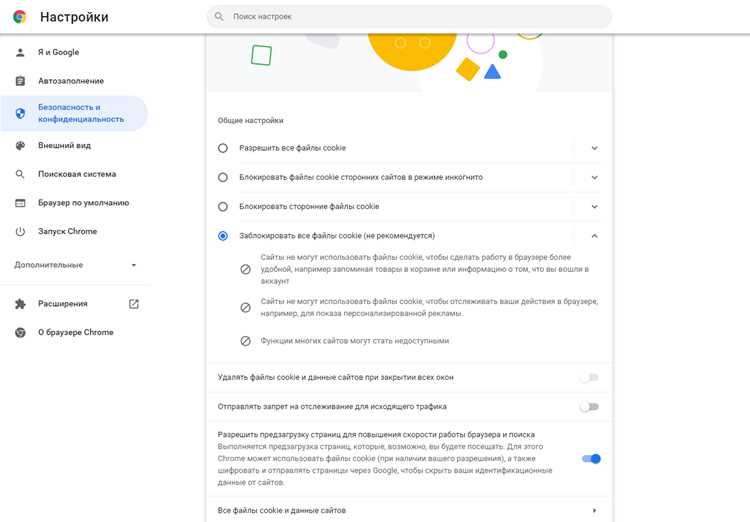Collapse the Заблокировать все файлы cookie section

[595, 236]
